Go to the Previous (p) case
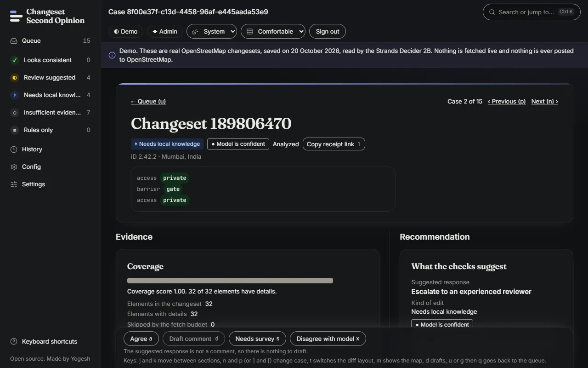 [507, 101]
